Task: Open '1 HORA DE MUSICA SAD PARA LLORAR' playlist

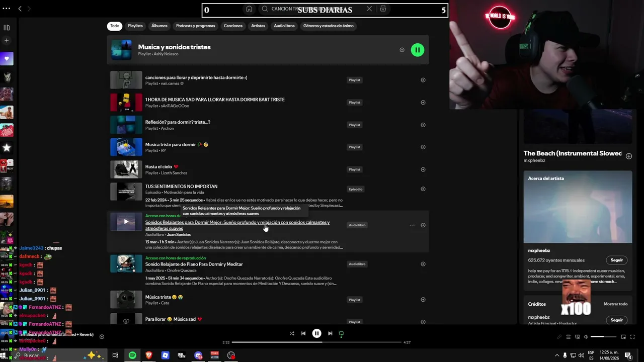Action: (215, 100)
